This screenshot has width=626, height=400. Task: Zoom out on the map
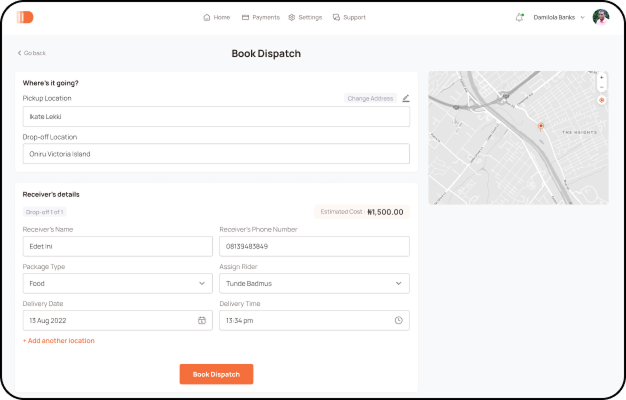pyautogui.click(x=601, y=87)
